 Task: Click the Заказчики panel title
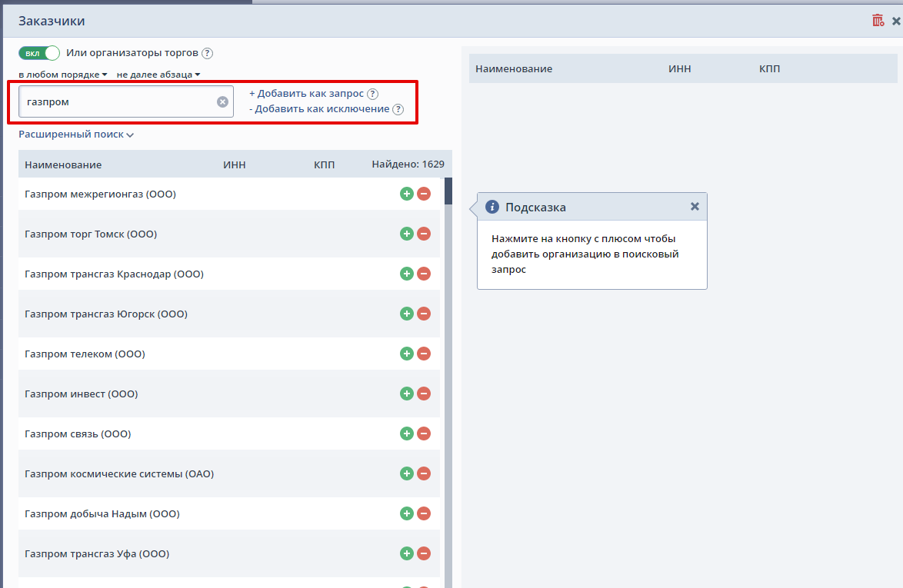coord(52,21)
